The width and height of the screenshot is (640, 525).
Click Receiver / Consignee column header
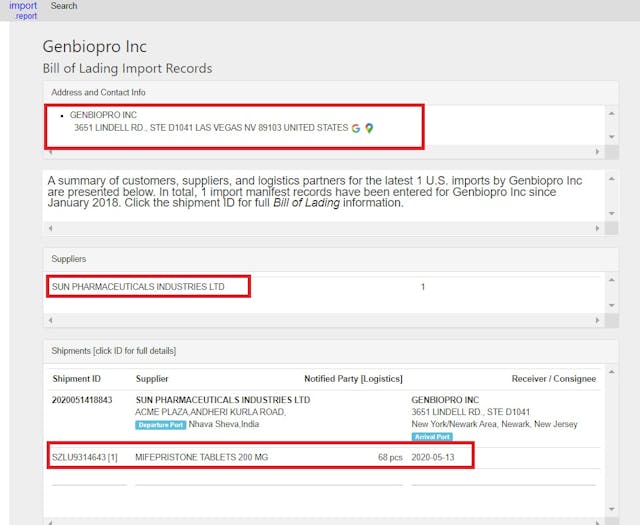[553, 379]
